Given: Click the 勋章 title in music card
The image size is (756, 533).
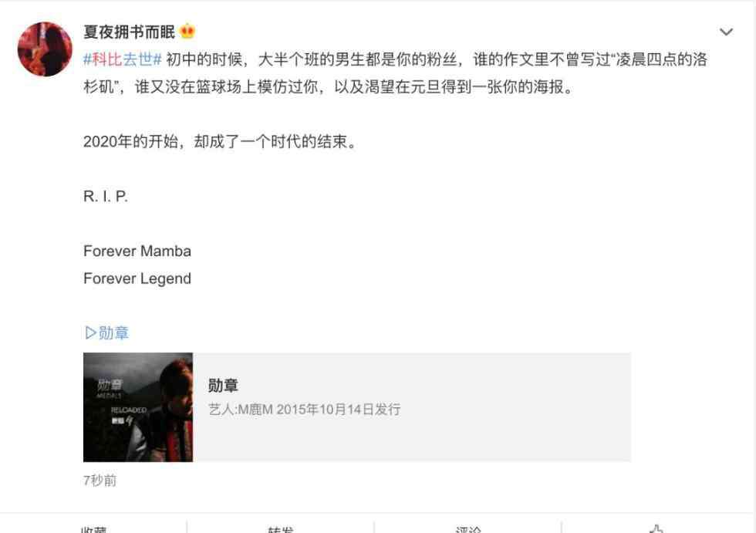Looking at the screenshot, I should coord(223,386).
